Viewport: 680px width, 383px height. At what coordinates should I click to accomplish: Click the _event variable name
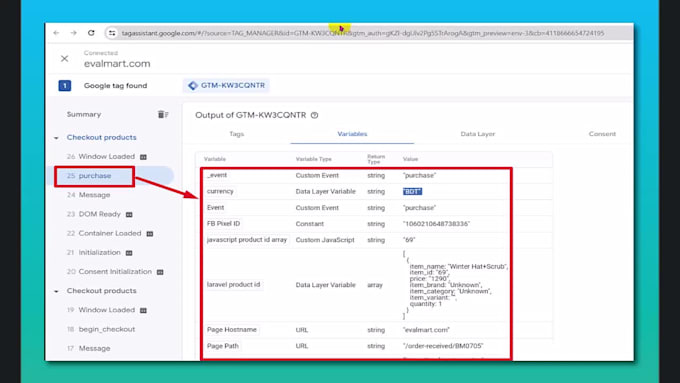pyautogui.click(x=217, y=175)
